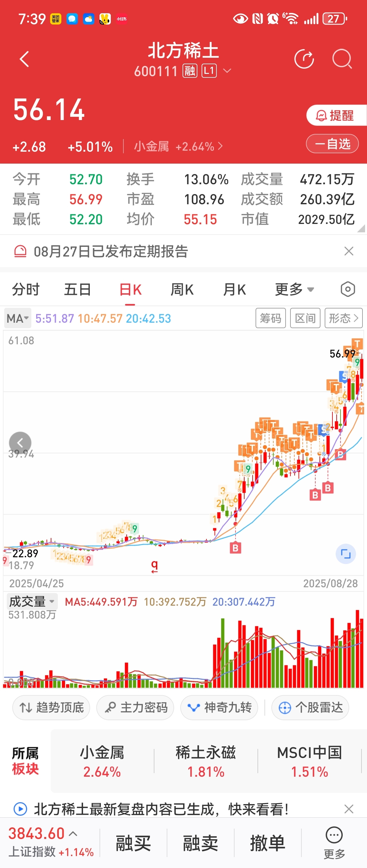Switch to 分时 chart tab
This screenshot has height=868, width=367.
[26, 289]
